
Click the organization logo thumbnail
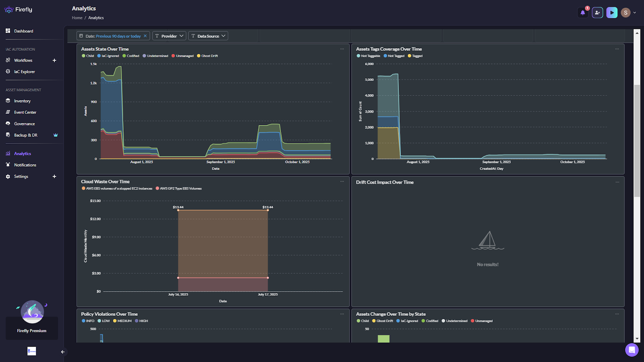click(x=32, y=351)
